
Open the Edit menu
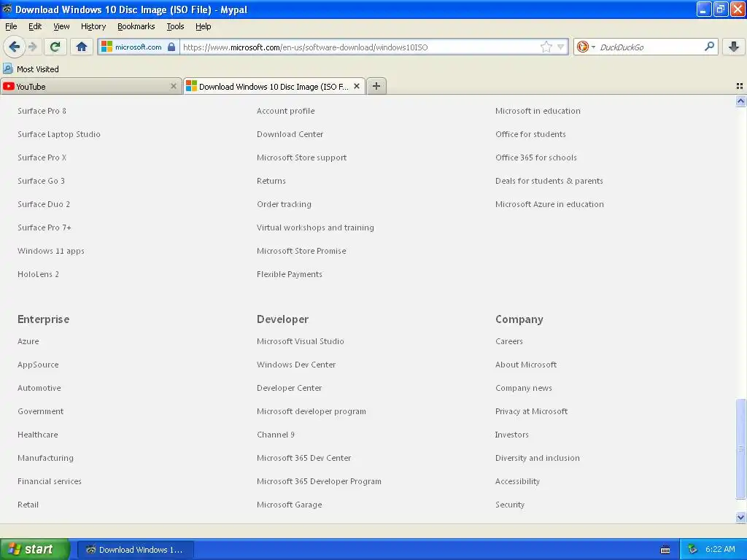coord(35,26)
